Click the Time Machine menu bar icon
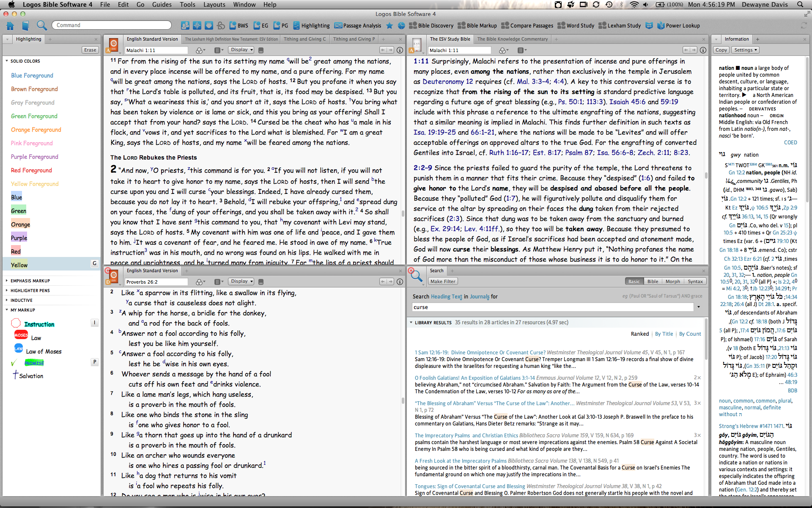The height and width of the screenshot is (508, 812). pos(609,5)
